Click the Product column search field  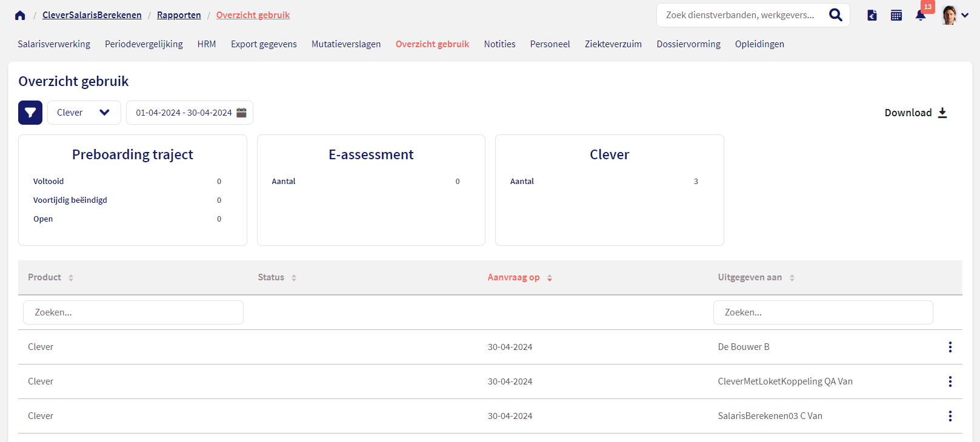tap(133, 312)
